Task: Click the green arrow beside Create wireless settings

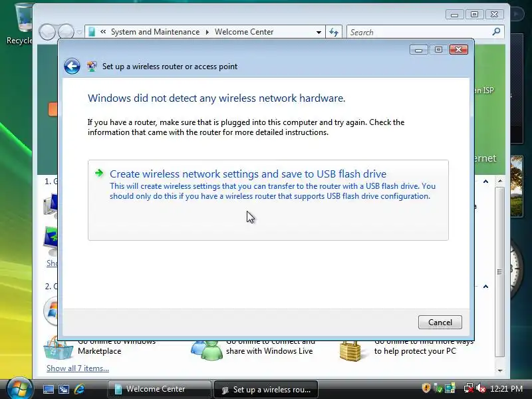Action: (x=99, y=173)
